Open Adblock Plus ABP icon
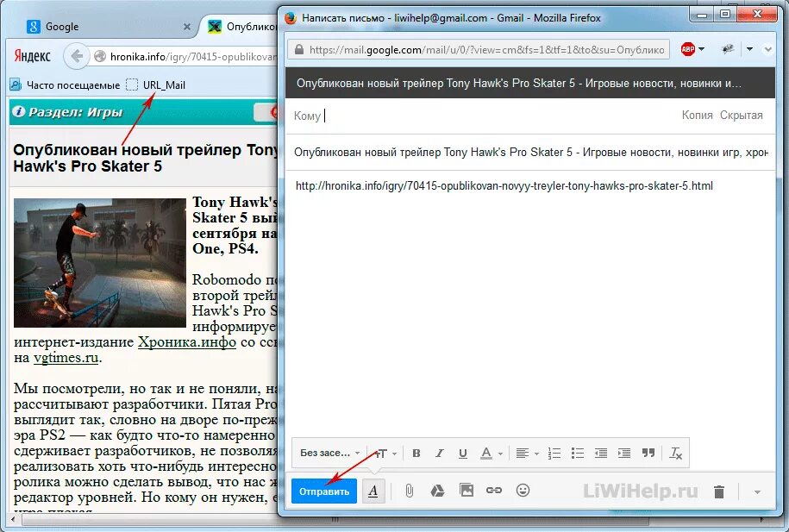 click(x=687, y=49)
